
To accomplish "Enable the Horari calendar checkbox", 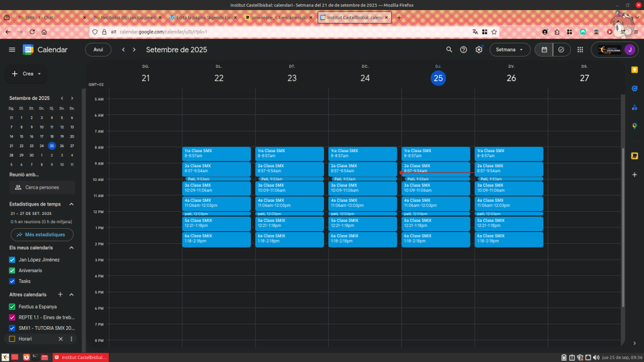I will coord(12,339).
